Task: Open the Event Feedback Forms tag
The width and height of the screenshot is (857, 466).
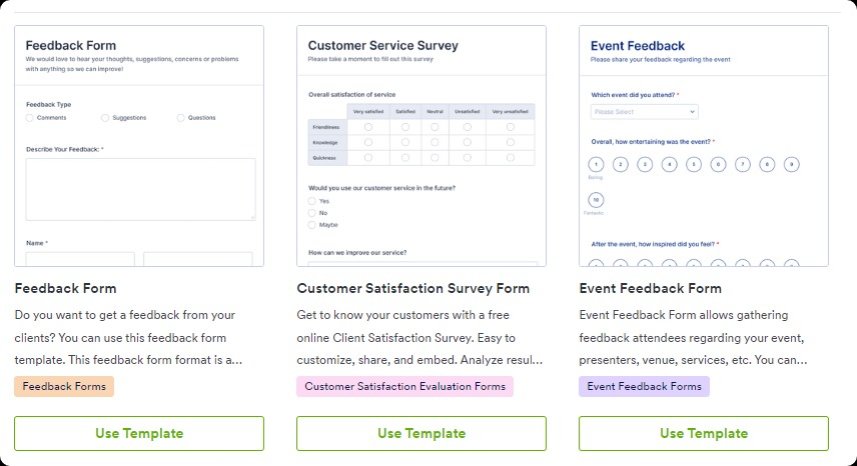Action: [644, 386]
